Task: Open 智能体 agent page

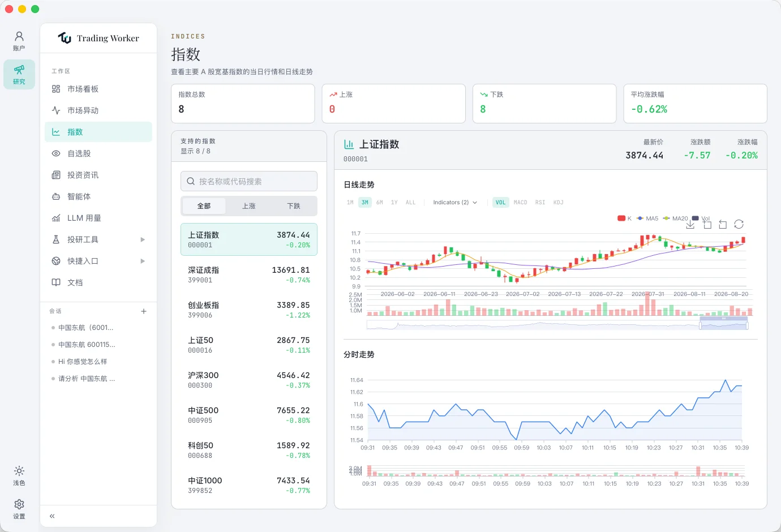Action: [x=98, y=196]
